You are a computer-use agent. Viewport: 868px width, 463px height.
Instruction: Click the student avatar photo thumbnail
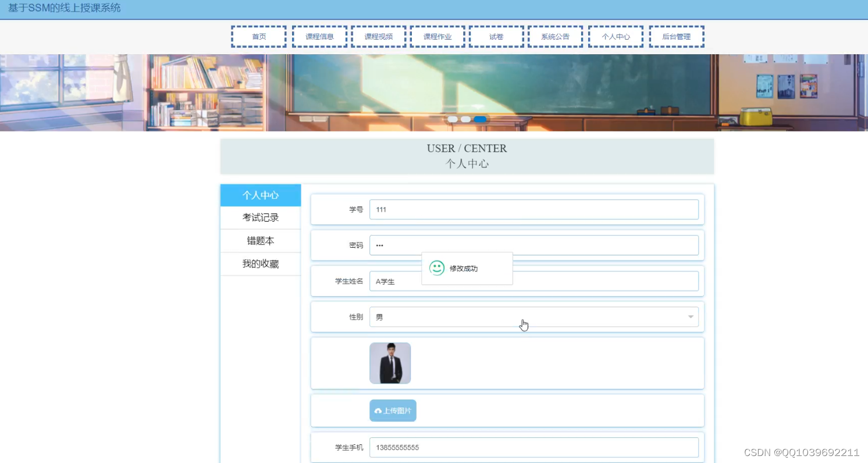[x=390, y=363]
